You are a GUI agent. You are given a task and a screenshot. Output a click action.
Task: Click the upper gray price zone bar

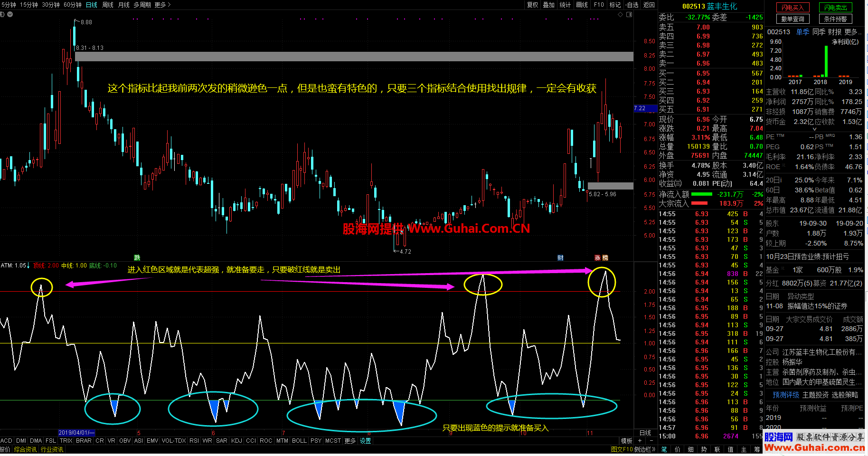tap(354, 57)
